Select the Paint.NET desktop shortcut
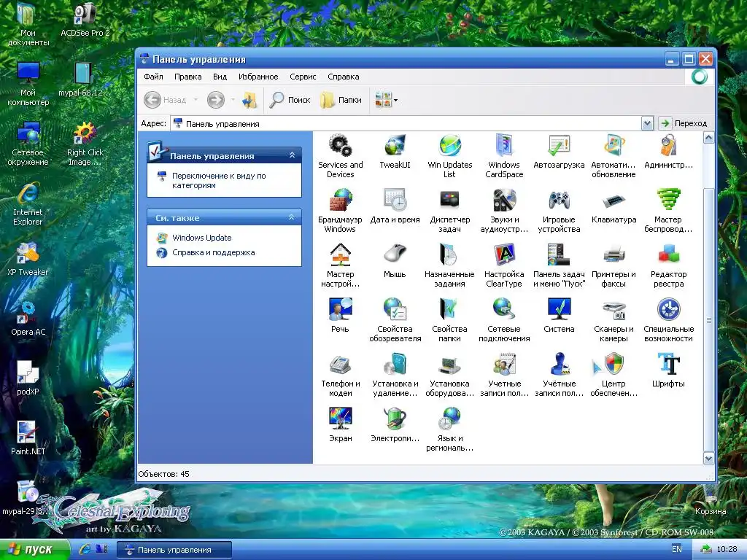 click(28, 438)
